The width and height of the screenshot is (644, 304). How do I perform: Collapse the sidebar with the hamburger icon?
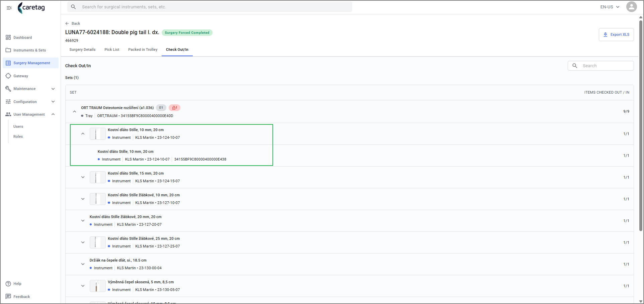(x=9, y=8)
